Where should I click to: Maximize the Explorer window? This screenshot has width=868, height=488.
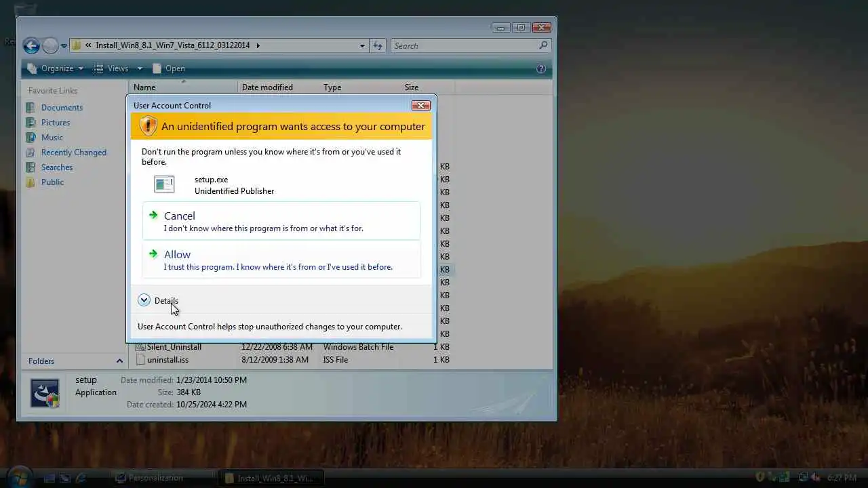coord(521,27)
